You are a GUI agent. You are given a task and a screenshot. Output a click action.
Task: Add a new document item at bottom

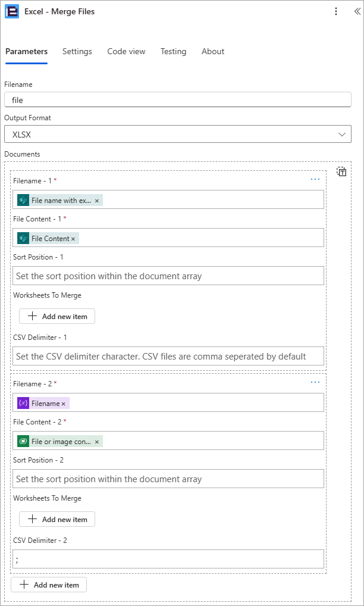(49, 585)
